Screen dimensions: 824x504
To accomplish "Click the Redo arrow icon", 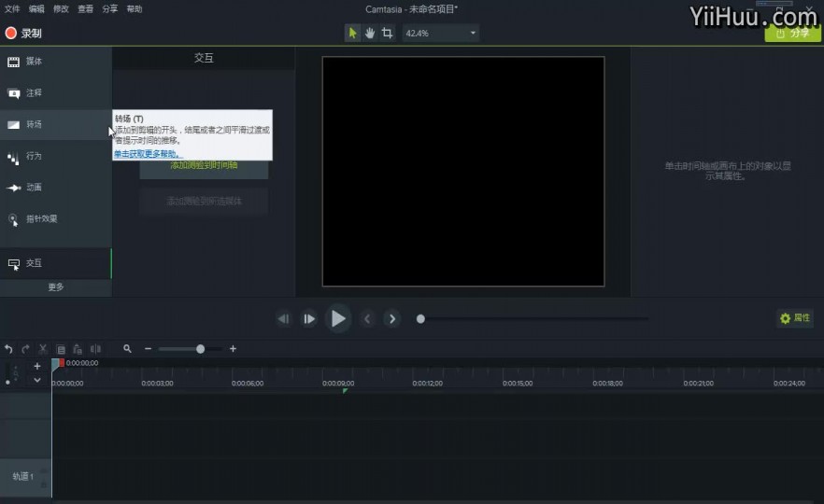I will [26, 349].
